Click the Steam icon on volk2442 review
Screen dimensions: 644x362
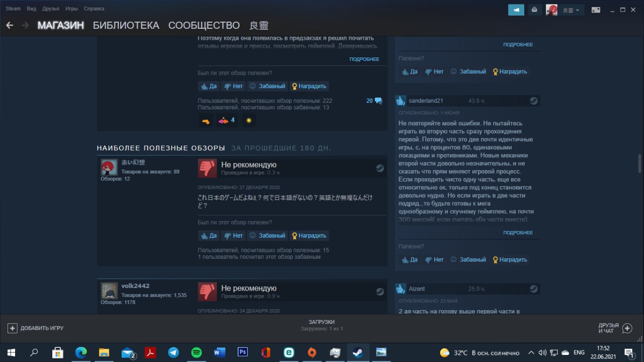[380, 292]
